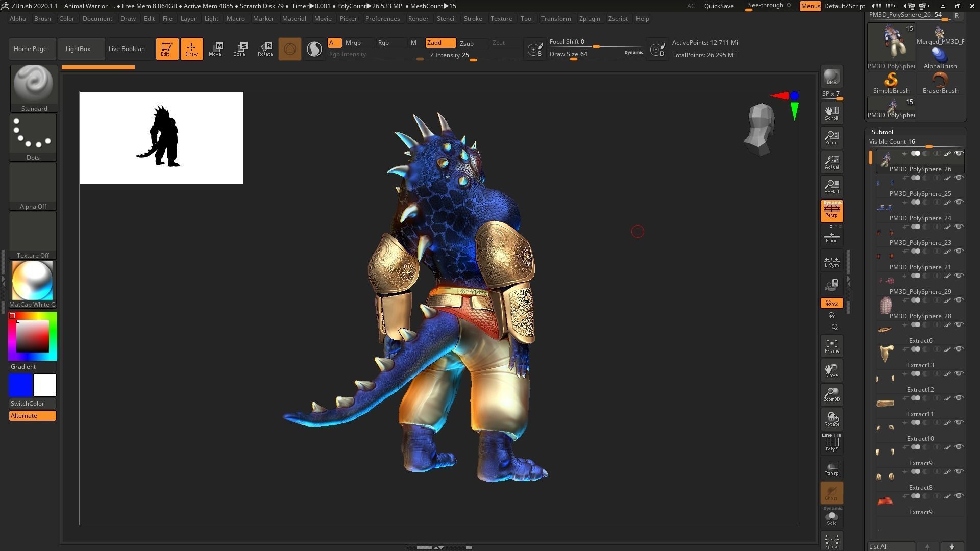Hide the Extract6 subtool eye icon
The image size is (980, 551).
(959, 325)
